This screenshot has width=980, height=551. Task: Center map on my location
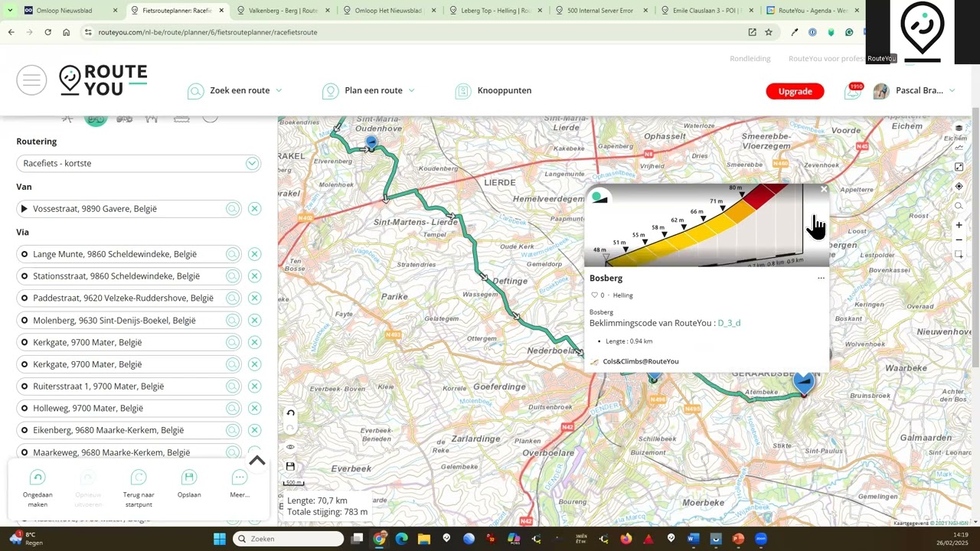tap(959, 187)
